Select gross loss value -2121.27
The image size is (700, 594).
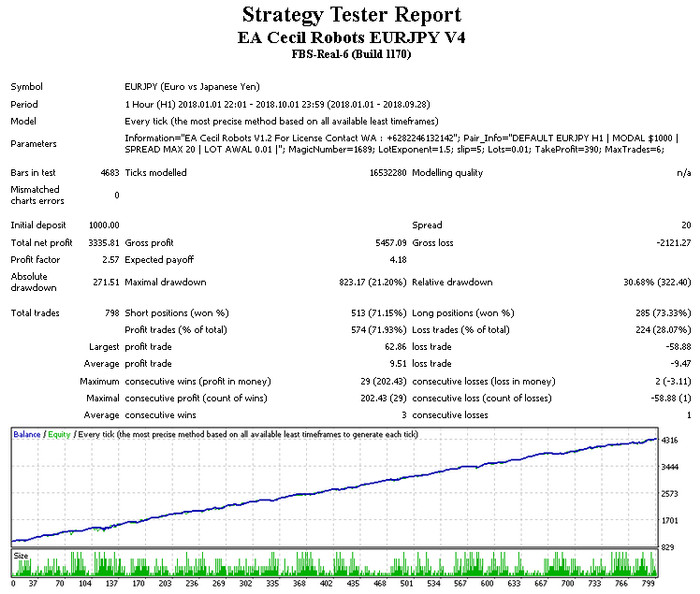click(x=674, y=243)
